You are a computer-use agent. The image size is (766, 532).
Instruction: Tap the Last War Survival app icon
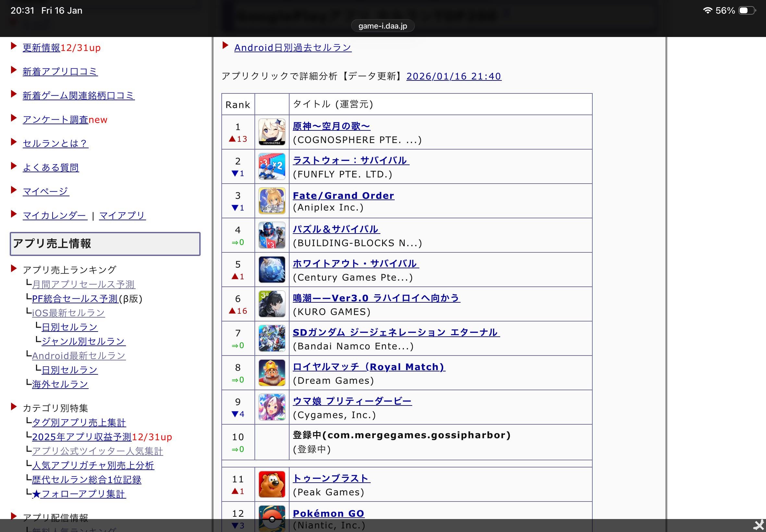point(272,166)
